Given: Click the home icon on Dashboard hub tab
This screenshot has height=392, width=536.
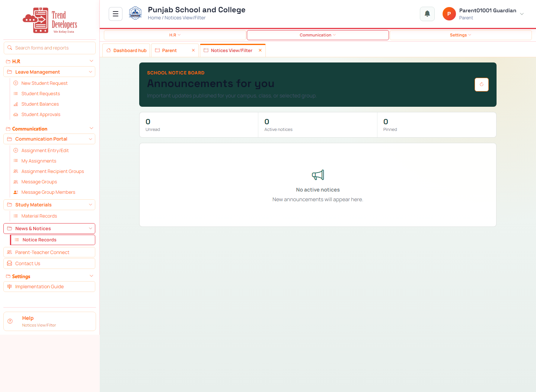Looking at the screenshot, I should pyautogui.click(x=109, y=50).
